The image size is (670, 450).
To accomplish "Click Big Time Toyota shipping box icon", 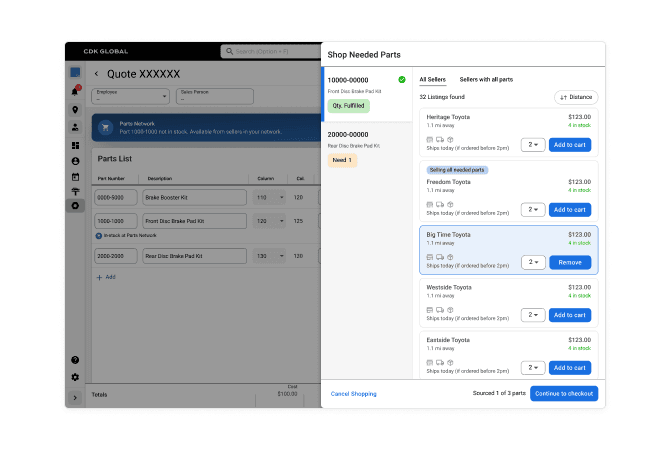I will pos(450,257).
